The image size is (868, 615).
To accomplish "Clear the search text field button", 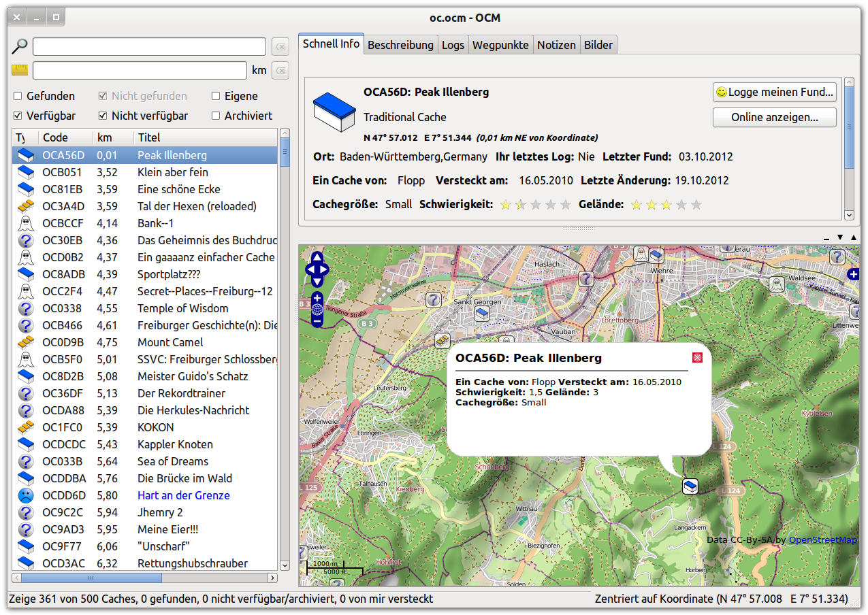I will coord(280,47).
